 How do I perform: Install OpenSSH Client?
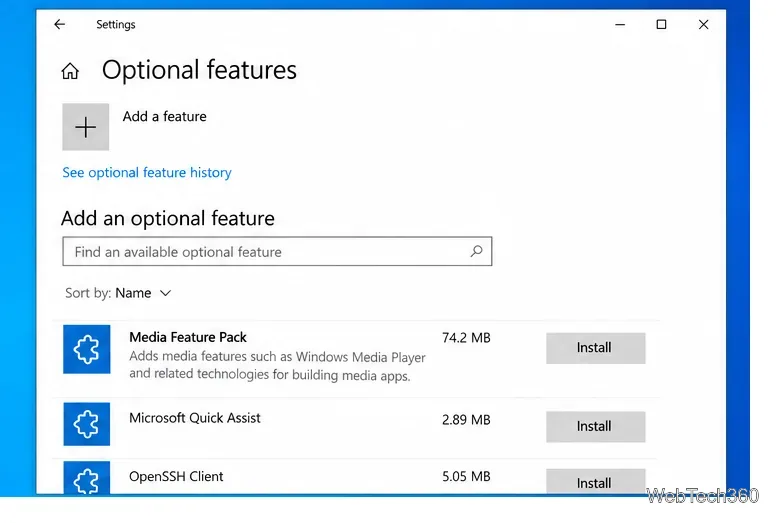pyautogui.click(x=595, y=481)
